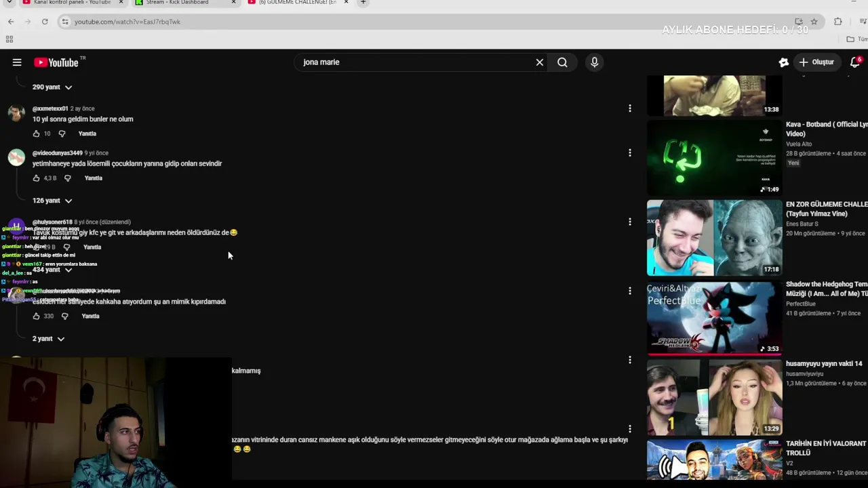Click the Oluştur create button
This screenshot has height=488, width=868.
point(816,62)
